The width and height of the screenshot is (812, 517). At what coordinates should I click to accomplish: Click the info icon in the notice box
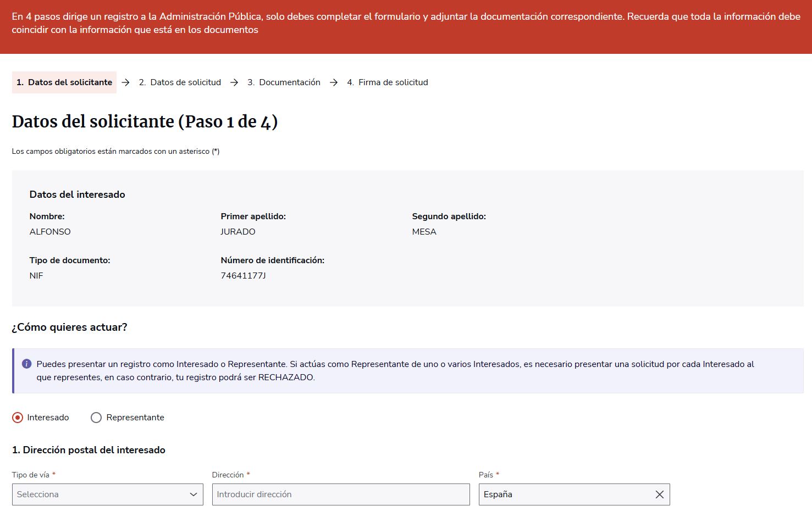[26, 364]
